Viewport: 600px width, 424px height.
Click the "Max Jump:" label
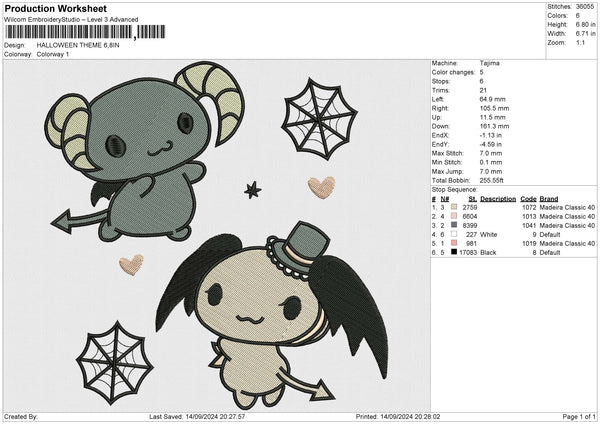click(x=448, y=171)
